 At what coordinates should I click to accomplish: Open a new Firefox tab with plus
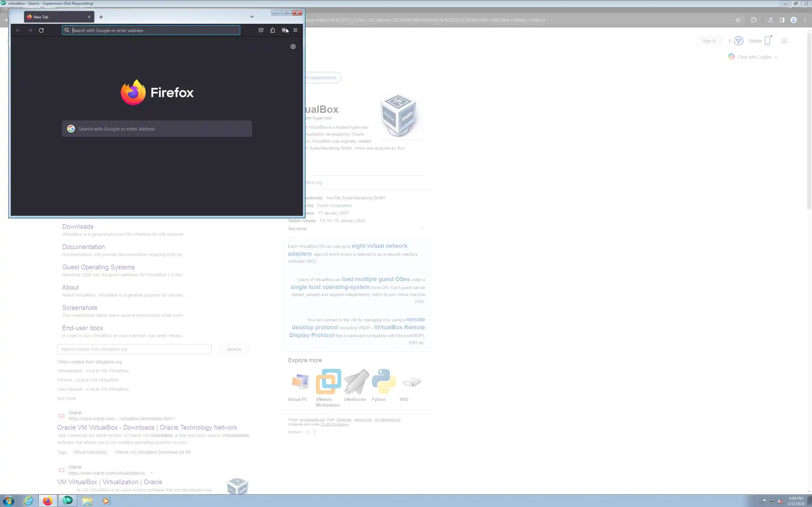pos(101,17)
